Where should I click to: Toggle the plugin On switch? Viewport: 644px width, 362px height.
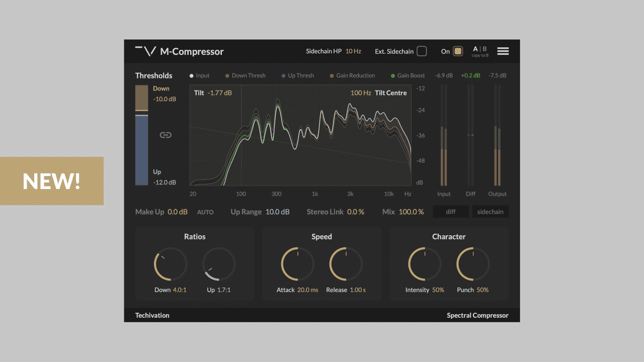click(x=457, y=51)
